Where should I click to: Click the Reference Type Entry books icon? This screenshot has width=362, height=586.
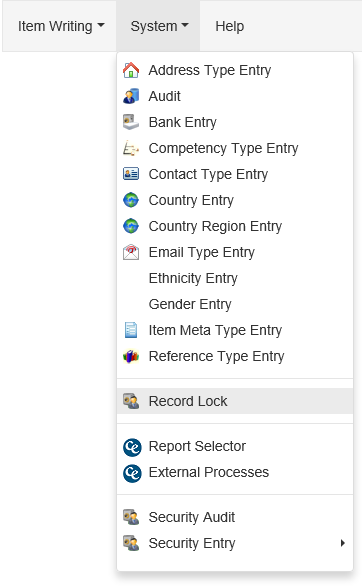coord(131,356)
